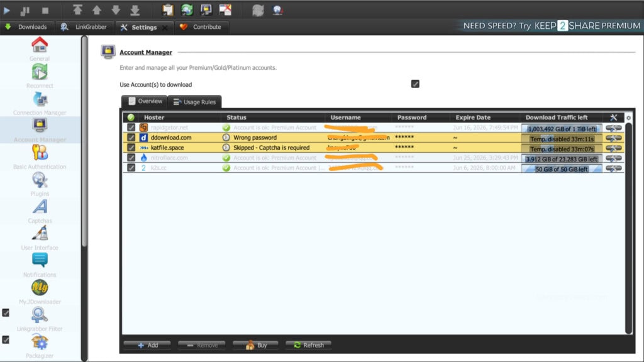Switch to Usage Rules tab
644x362 pixels.
[195, 102]
